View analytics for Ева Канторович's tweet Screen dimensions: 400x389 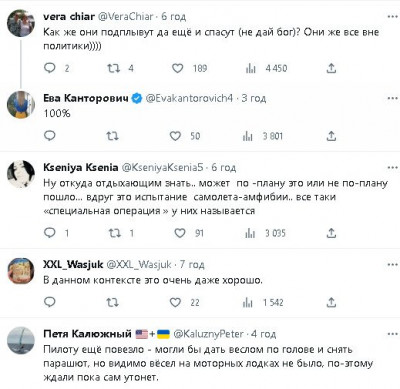(248, 136)
